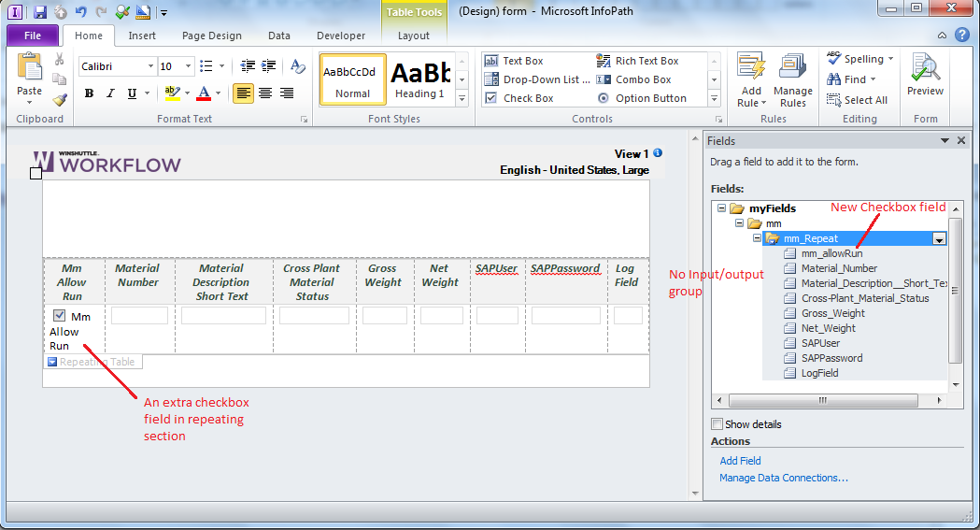
Task: Increase the indent
Action: (x=269, y=65)
